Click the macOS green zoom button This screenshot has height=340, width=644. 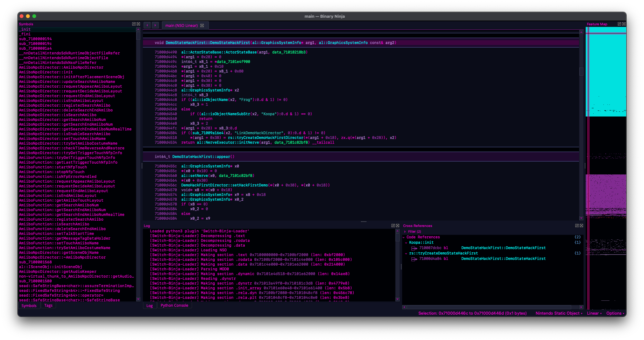click(34, 16)
